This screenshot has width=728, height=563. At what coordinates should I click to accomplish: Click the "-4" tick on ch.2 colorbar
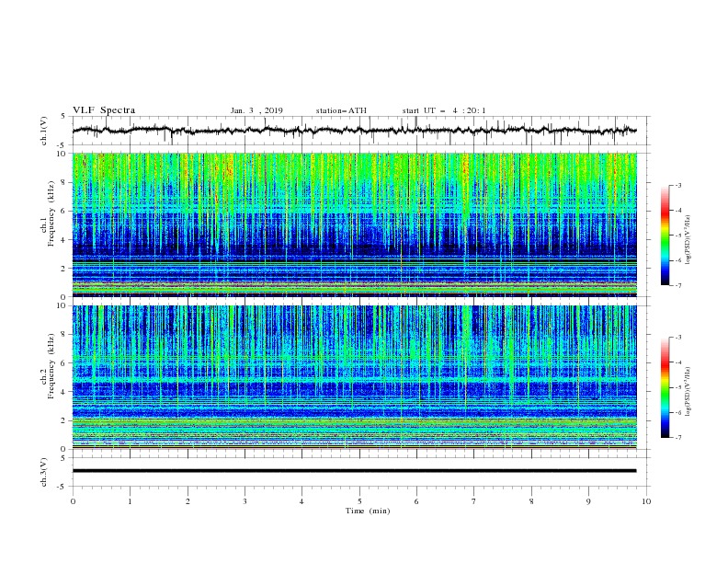[x=677, y=362]
